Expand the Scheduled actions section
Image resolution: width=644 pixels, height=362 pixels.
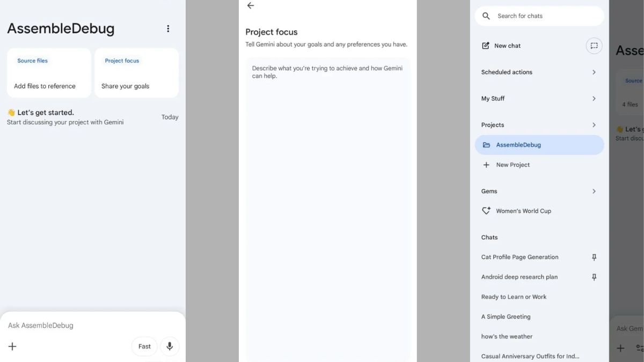point(594,72)
